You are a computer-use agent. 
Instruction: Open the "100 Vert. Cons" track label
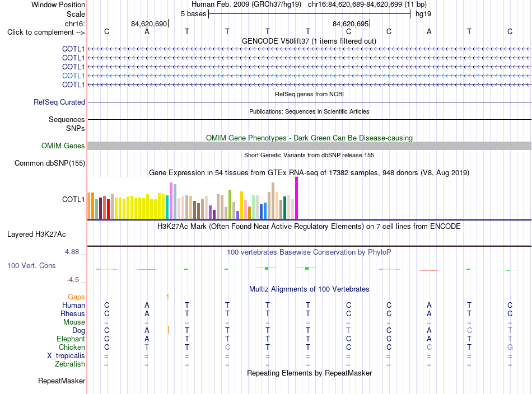point(31,265)
